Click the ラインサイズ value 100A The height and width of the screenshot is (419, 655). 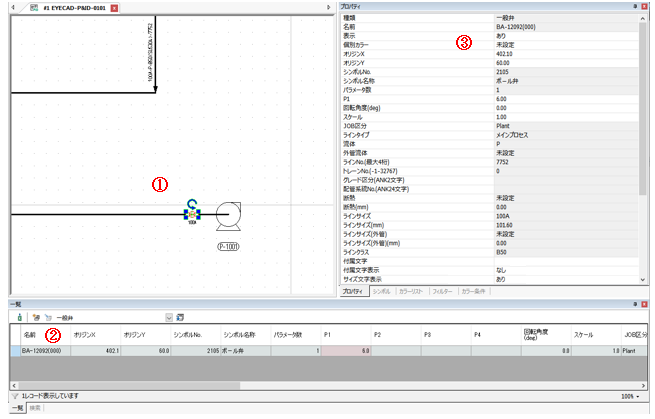click(566, 216)
